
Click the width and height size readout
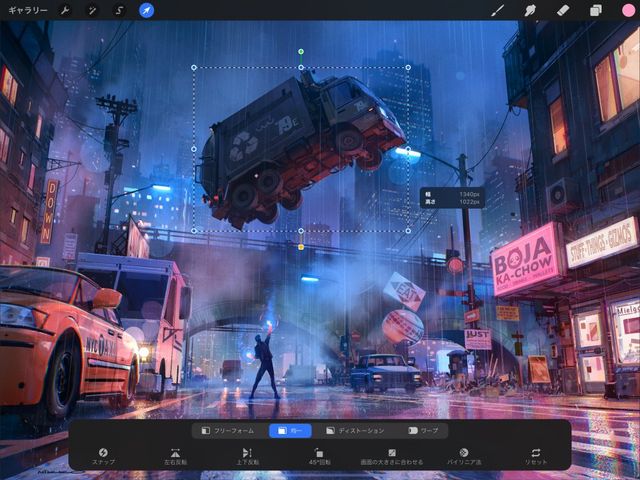[x=452, y=198]
